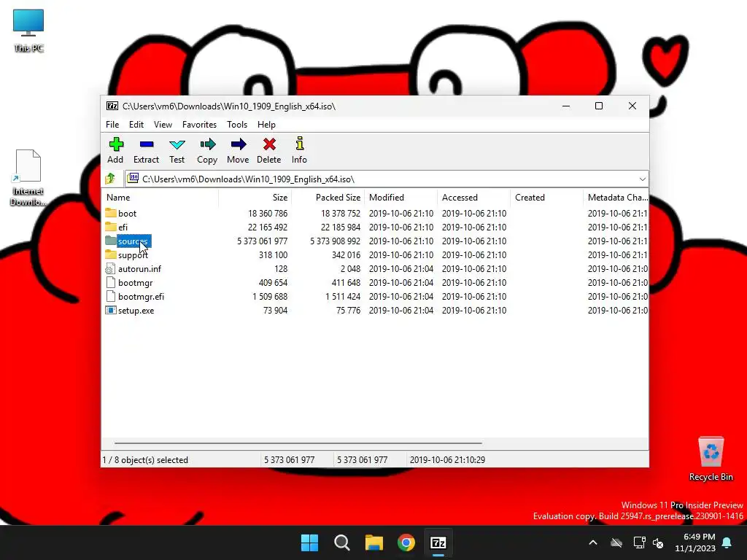Sort by Metadata Changed column header
The width and height of the screenshot is (747, 560).
point(616,197)
